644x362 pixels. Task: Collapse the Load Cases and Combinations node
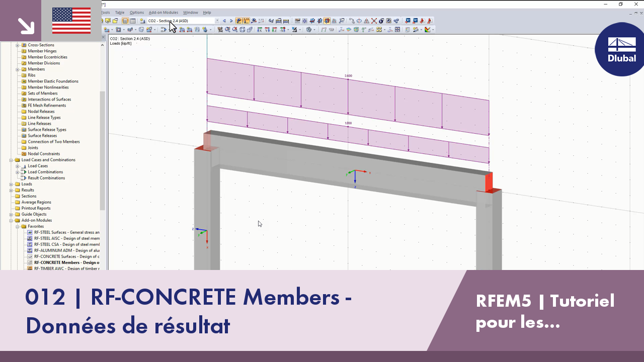[11, 160]
